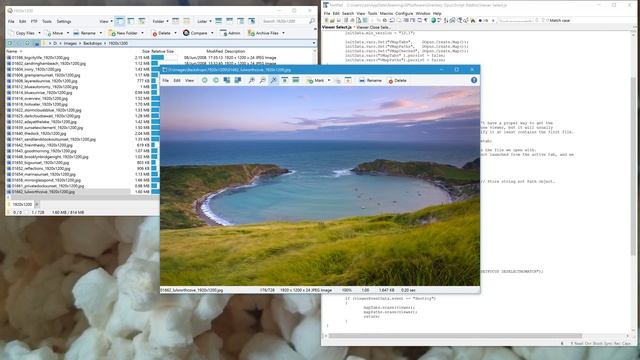The width and height of the screenshot is (640, 360).
Task: Open the Archive Files dropdown arrow
Action: coord(283,33)
